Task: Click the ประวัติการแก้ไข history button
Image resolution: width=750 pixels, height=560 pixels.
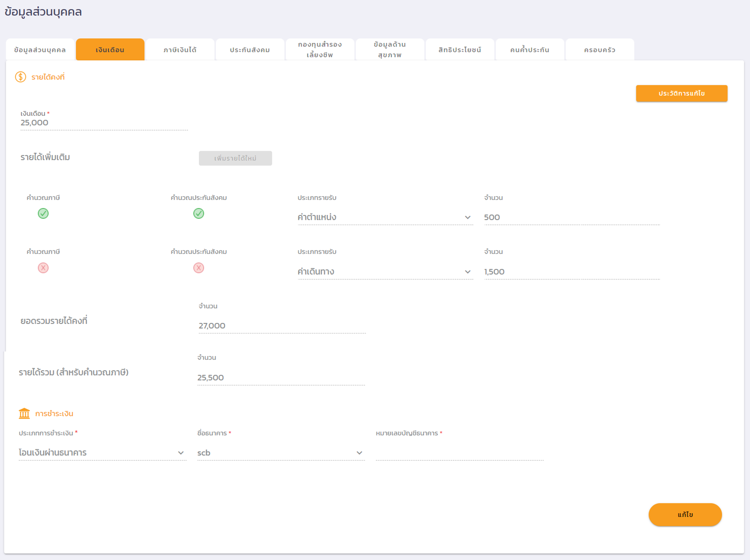Action: [x=681, y=93]
